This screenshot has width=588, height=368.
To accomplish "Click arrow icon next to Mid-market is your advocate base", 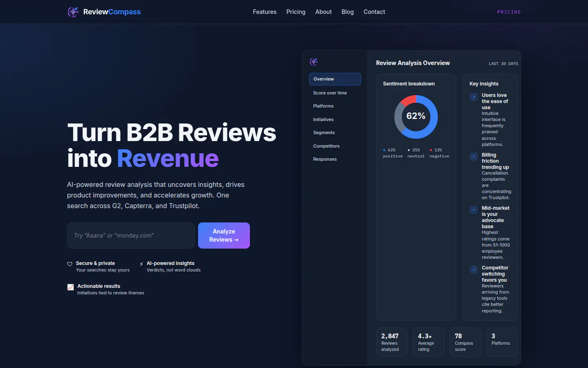I will [x=474, y=210].
